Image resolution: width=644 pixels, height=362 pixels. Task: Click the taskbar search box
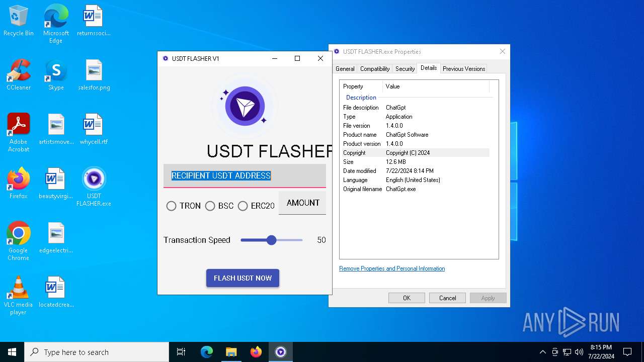pos(97,352)
